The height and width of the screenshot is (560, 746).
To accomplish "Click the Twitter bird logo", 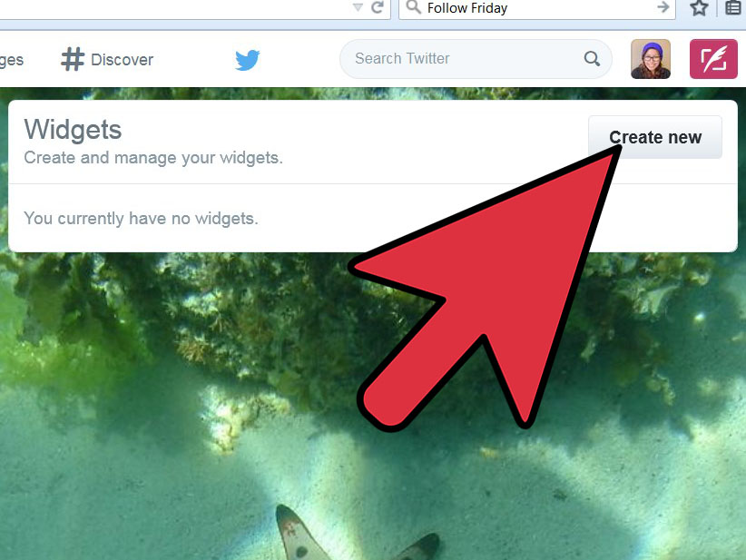I will (248, 60).
